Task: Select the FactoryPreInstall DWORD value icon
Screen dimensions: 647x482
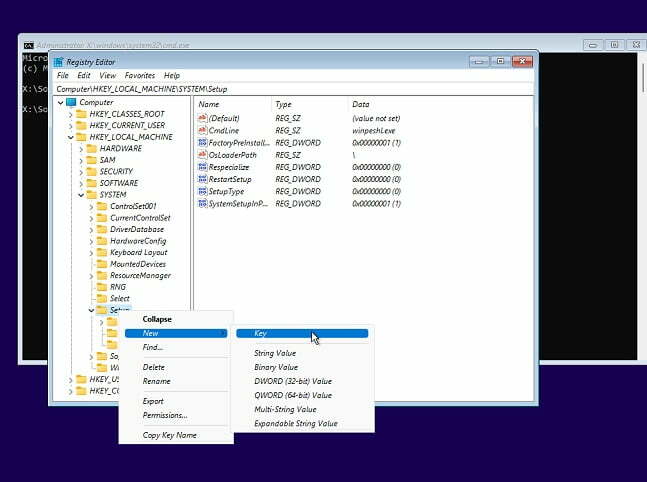Action: 202,143
